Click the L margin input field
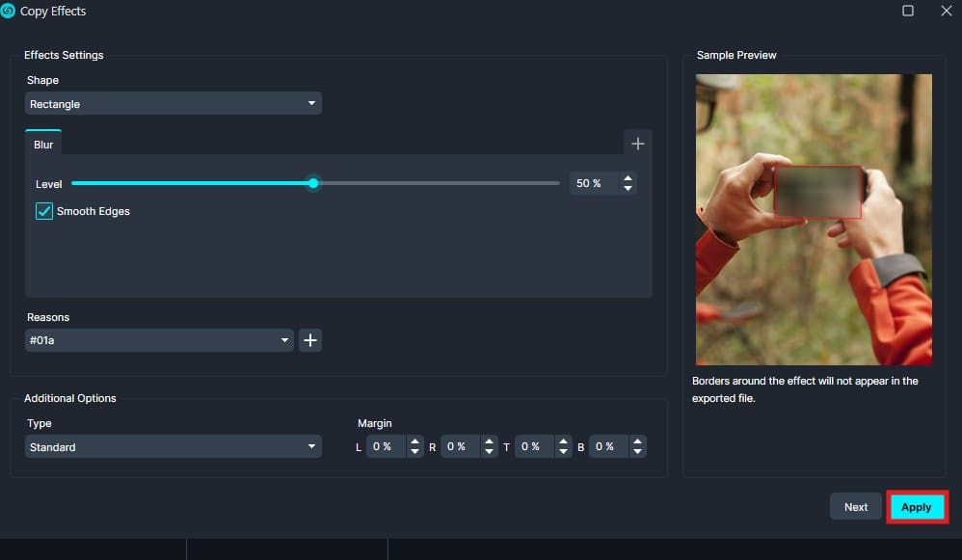The image size is (962, 560). 386,445
